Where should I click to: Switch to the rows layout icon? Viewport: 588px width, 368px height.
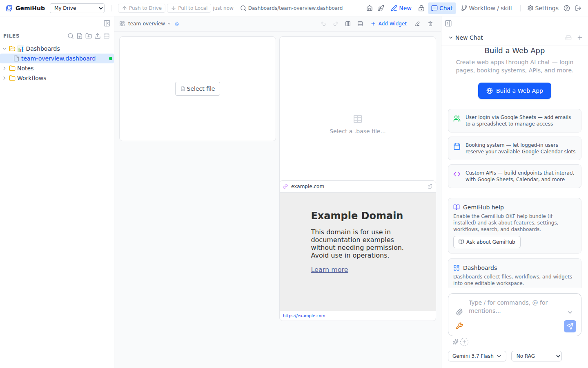(360, 24)
